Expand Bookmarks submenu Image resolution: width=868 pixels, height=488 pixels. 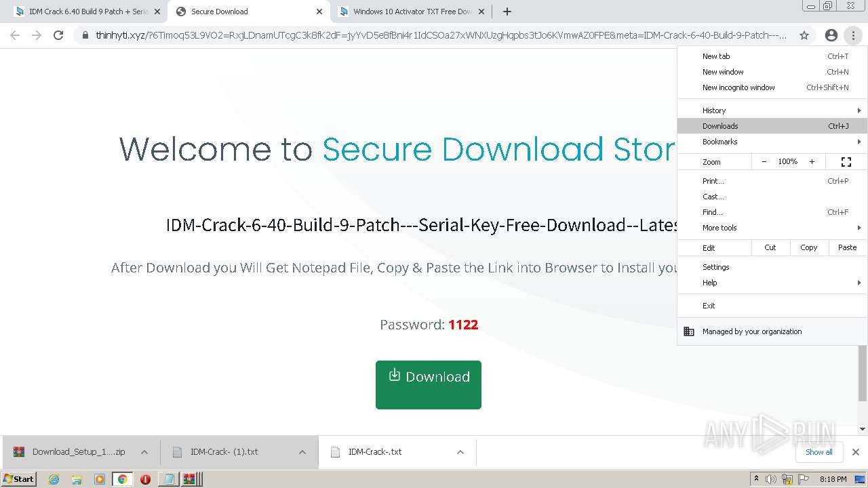point(772,142)
